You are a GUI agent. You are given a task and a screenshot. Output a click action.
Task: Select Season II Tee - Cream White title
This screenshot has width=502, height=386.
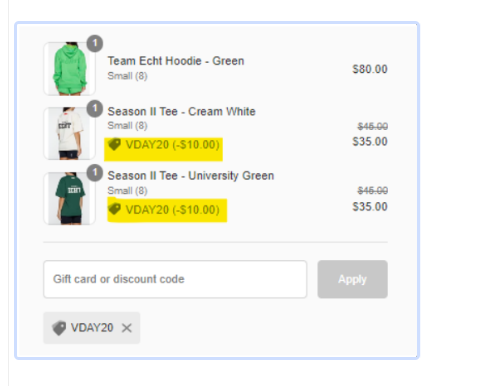click(x=181, y=111)
